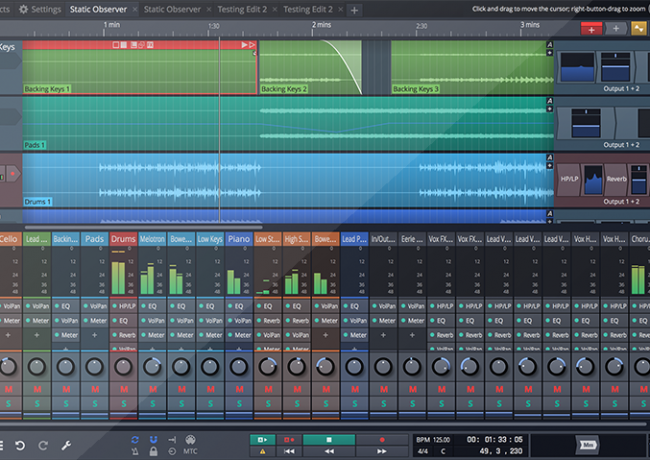The image size is (650, 460).
Task: Adjust the Drums channel pan knob
Action: pyautogui.click(x=123, y=366)
